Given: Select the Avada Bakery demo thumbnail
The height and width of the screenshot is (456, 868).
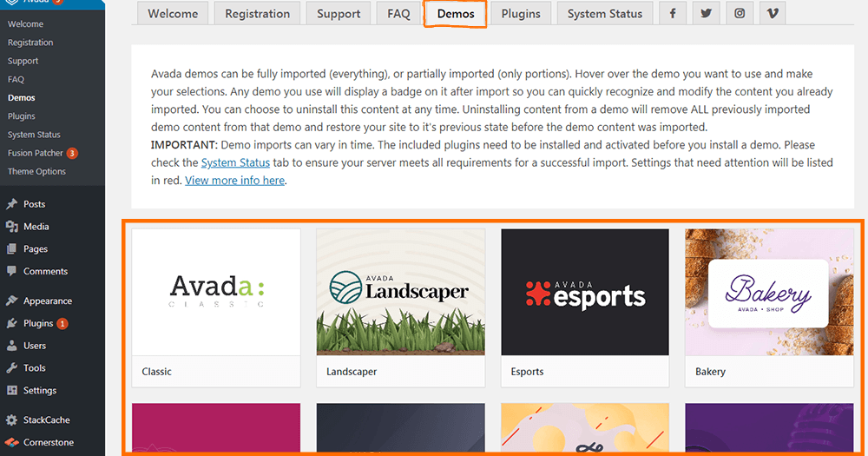Looking at the screenshot, I should coord(769,292).
